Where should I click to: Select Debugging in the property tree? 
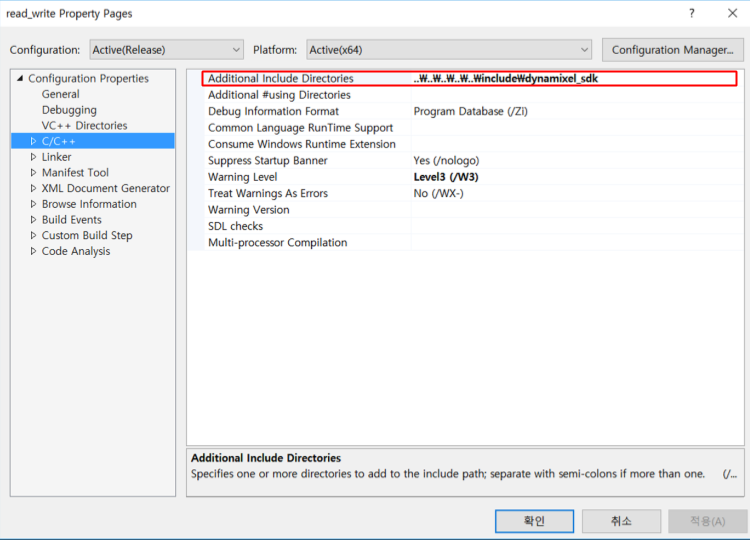pyautogui.click(x=69, y=110)
